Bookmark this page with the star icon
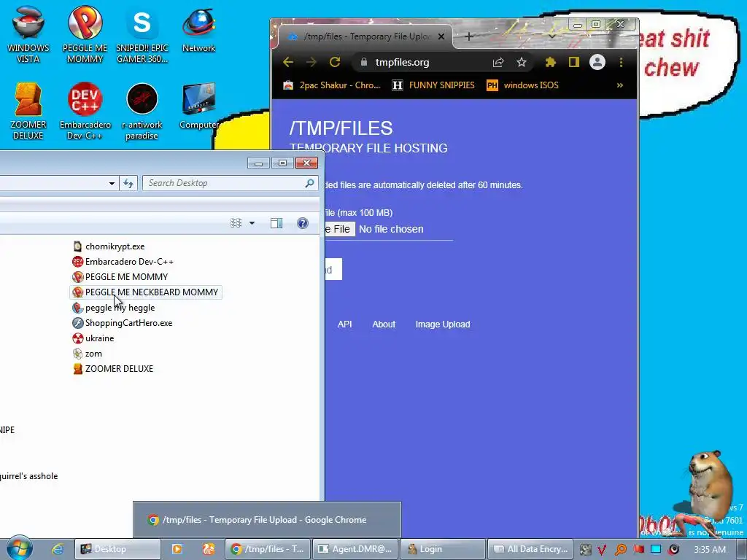Image resolution: width=747 pixels, height=560 pixels. tap(522, 63)
